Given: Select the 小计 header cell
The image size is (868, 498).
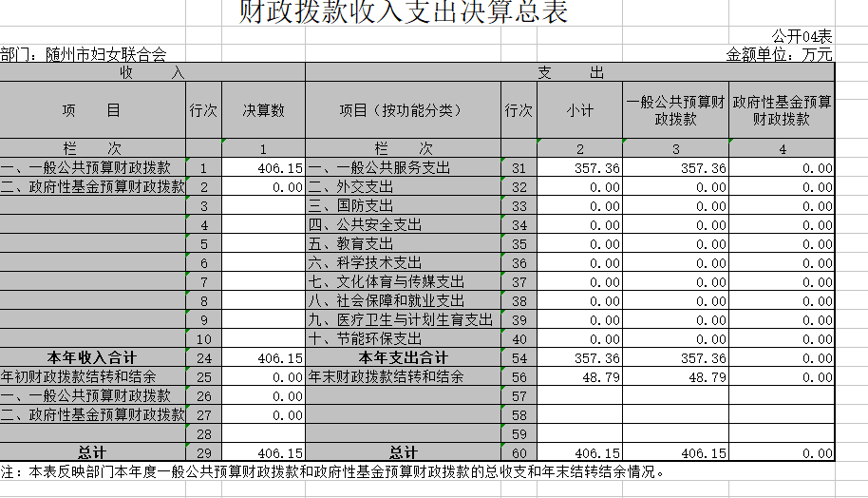Looking at the screenshot, I should click(x=579, y=110).
